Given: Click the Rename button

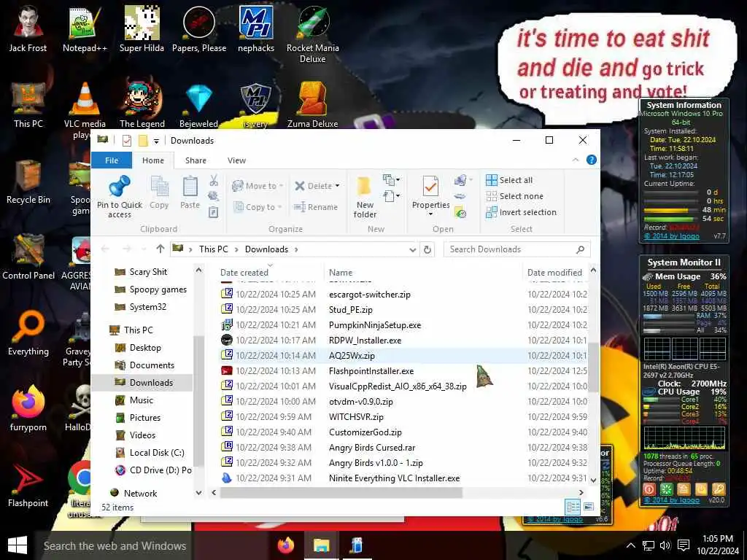Looking at the screenshot, I should [316, 206].
